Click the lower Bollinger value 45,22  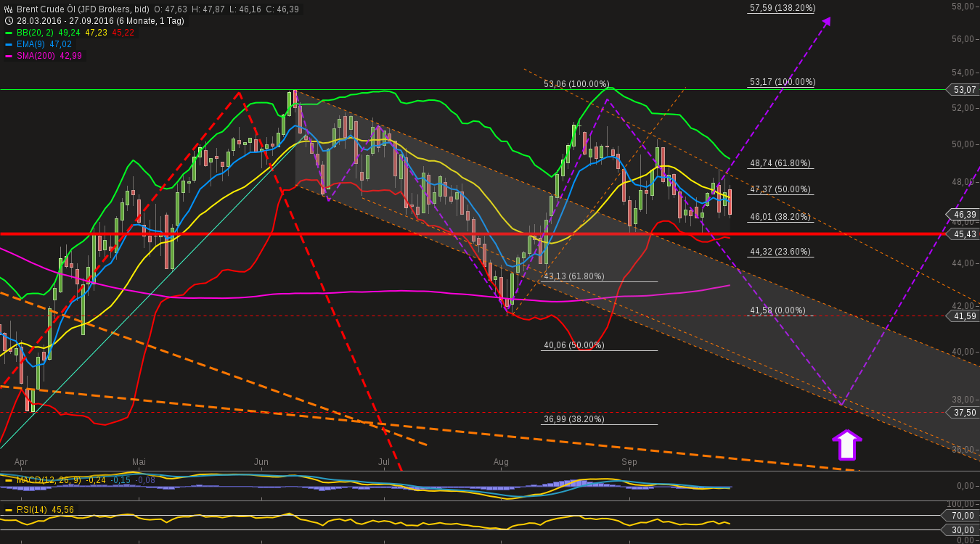pyautogui.click(x=124, y=33)
